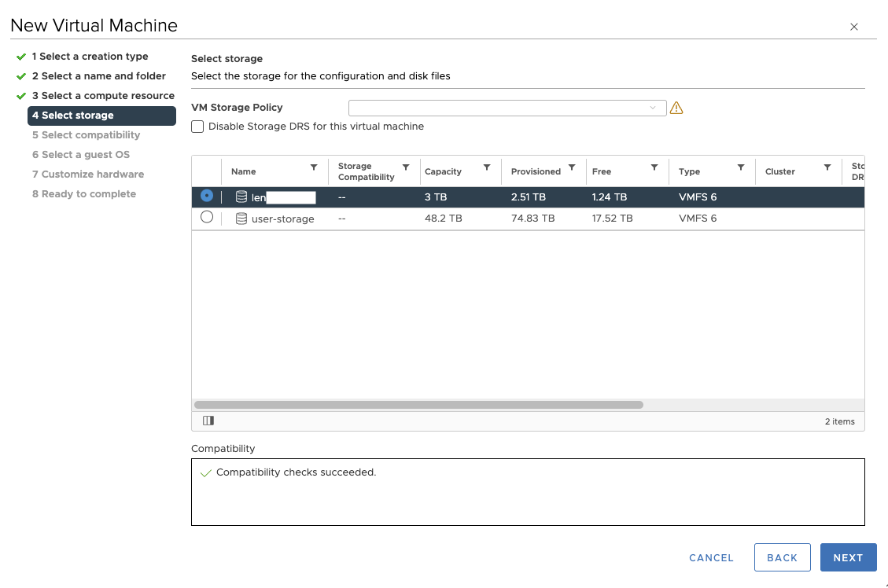Filter the Provisioned column
888x588 pixels.
coord(572,167)
